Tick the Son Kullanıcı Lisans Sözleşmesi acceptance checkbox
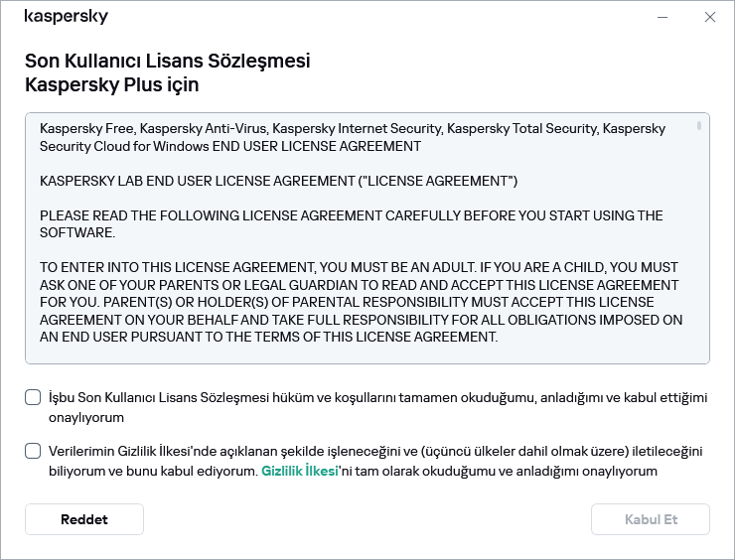 pyautogui.click(x=34, y=398)
